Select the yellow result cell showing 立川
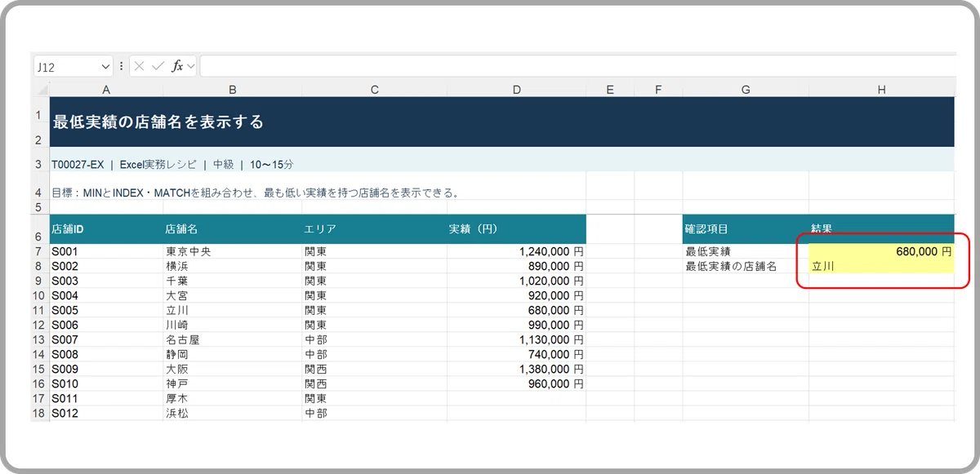 coord(880,267)
